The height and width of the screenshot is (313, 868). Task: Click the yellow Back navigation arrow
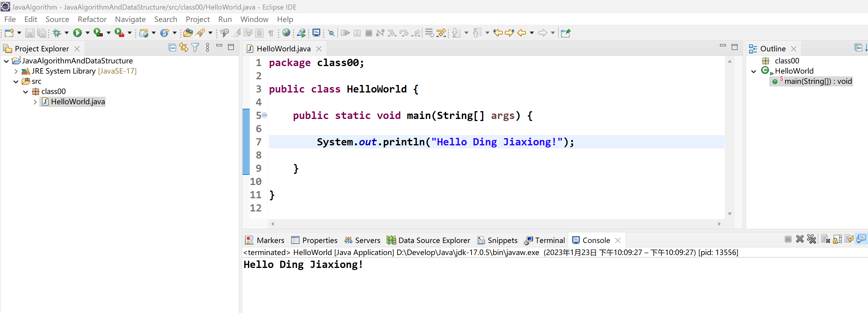coord(522,33)
